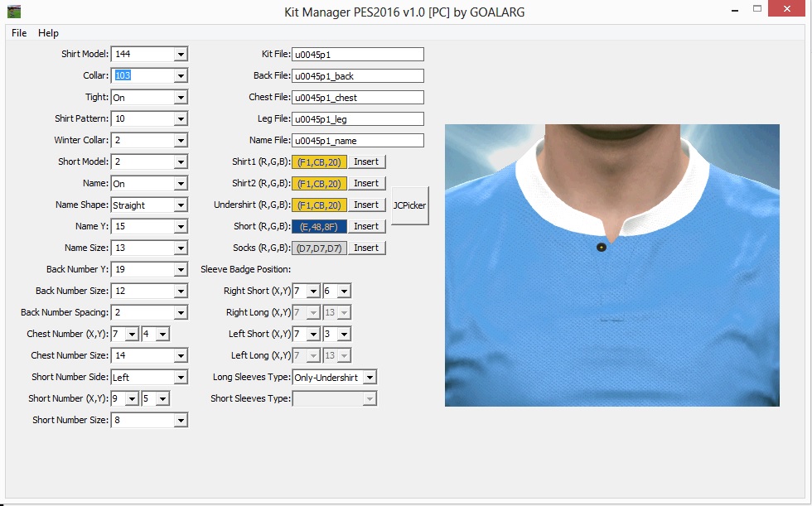
Task: Click Insert next to Socks color
Action: pos(367,248)
